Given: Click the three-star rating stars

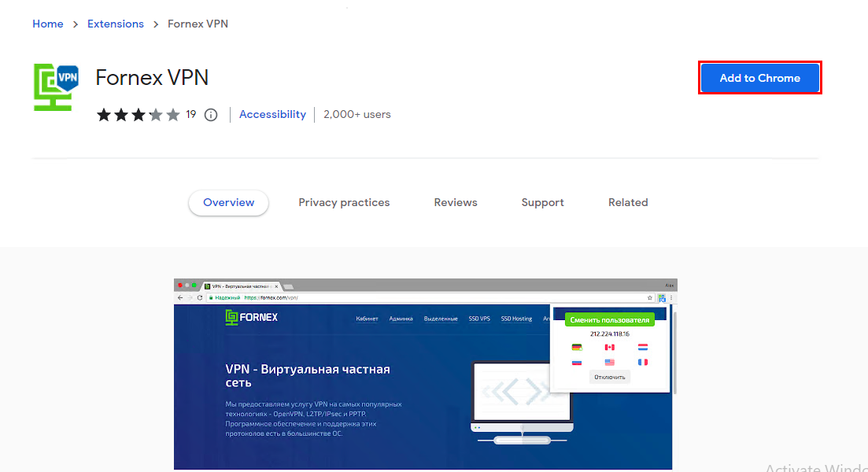Looking at the screenshot, I should point(139,115).
